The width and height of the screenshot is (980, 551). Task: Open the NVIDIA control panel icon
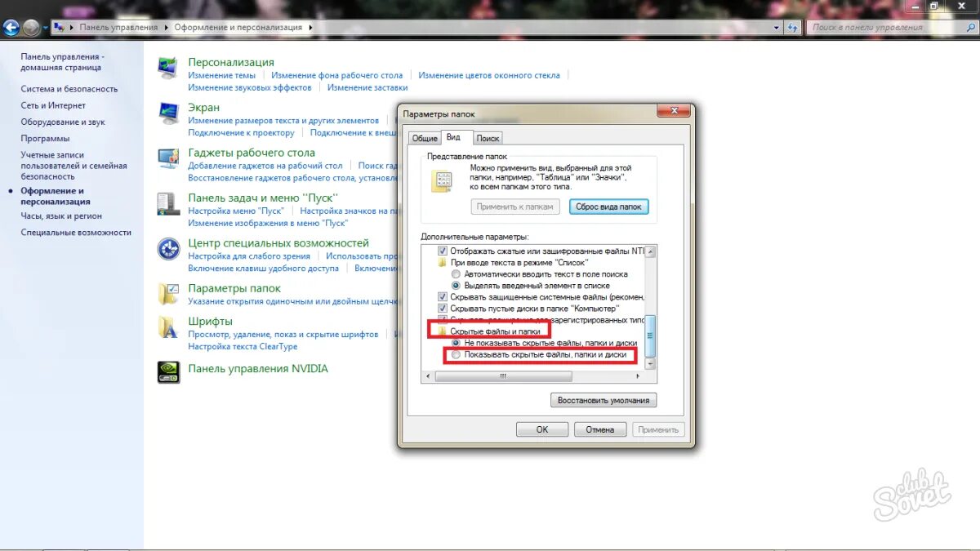tap(168, 372)
